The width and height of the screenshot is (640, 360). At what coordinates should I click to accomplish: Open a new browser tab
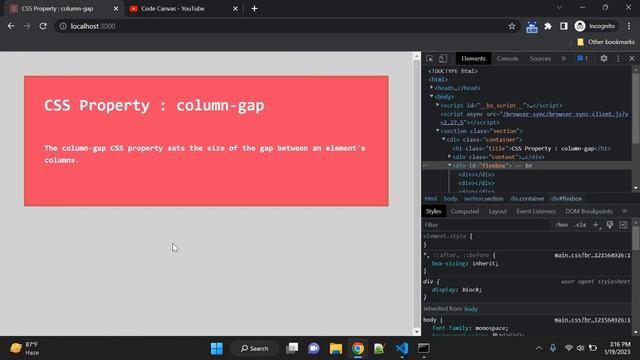tap(254, 9)
